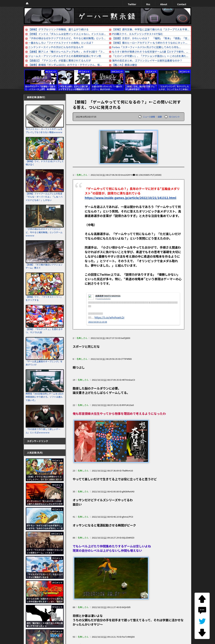Open 【朗報】ワイ、ドラクエ5をクリア sidebar link
Image resolution: width=215 pixels, height=644 pixels.
(x=45, y=163)
